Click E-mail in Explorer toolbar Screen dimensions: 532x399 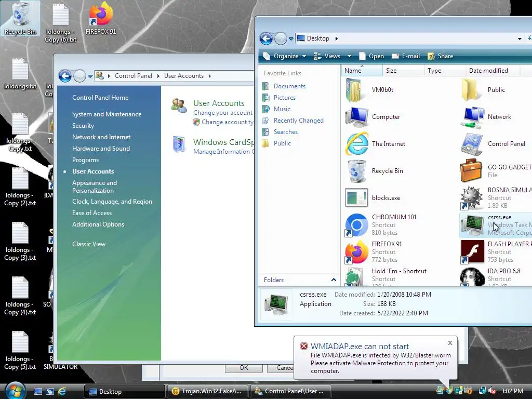click(x=406, y=56)
